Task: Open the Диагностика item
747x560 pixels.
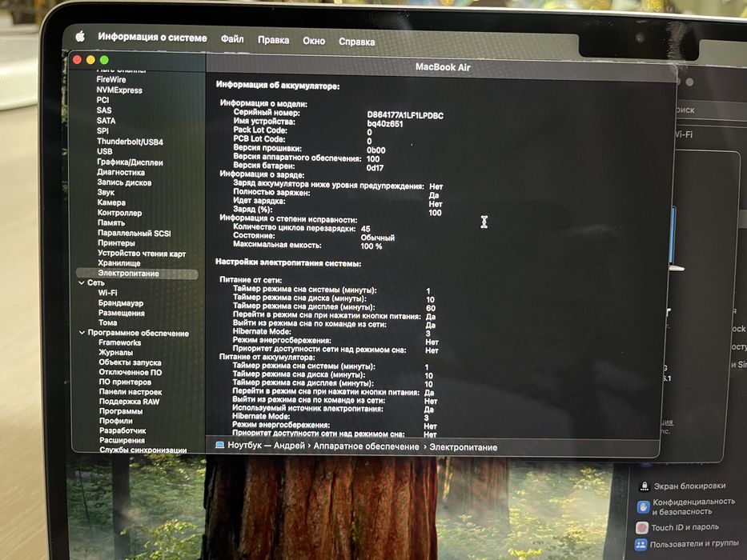Action: [x=121, y=172]
